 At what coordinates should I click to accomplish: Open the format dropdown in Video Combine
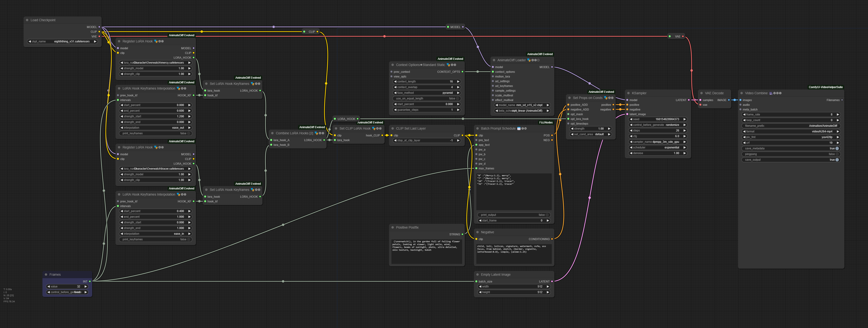click(x=791, y=132)
